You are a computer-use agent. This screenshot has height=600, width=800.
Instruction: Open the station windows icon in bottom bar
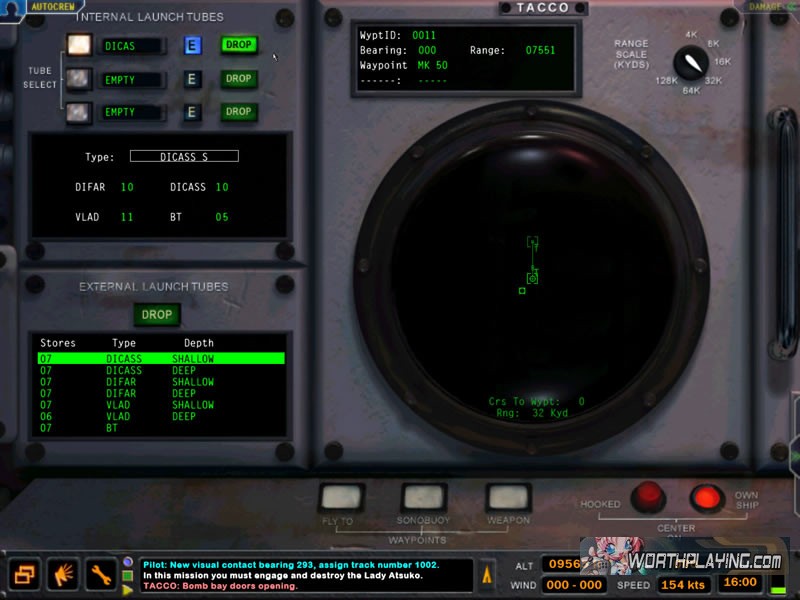tap(25, 574)
